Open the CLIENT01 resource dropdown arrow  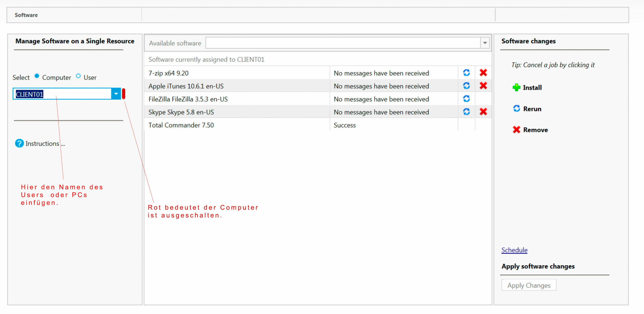click(116, 94)
